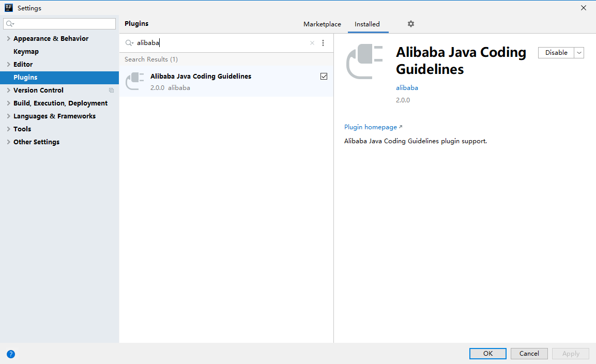Click the large Alibaba Java Coding Guidelines heading
The width and height of the screenshot is (596, 364).
(461, 60)
